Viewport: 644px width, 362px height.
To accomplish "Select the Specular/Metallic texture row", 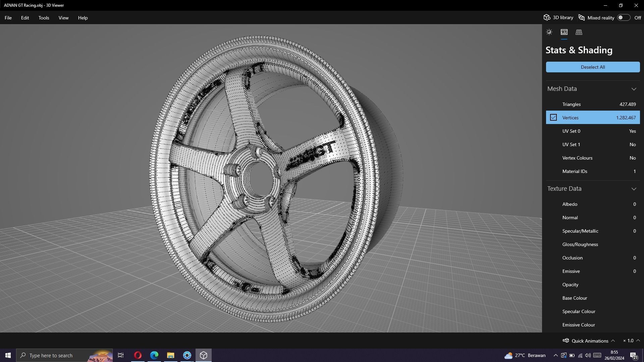I will pos(593,231).
